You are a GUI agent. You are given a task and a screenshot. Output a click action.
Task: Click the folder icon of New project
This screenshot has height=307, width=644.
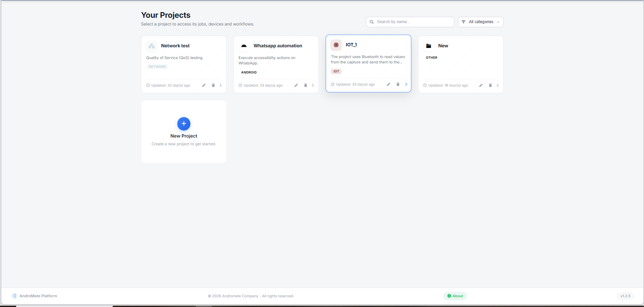point(429,46)
